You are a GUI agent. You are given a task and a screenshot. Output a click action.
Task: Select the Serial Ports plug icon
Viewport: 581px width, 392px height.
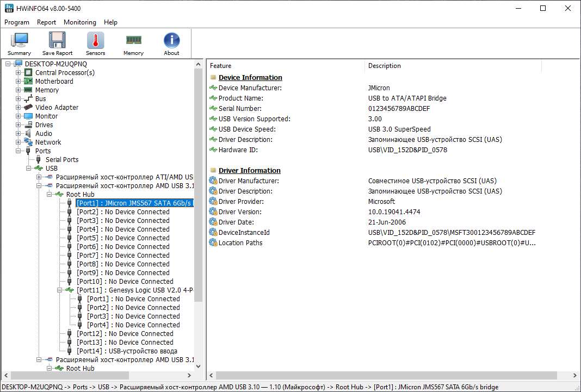pos(39,159)
